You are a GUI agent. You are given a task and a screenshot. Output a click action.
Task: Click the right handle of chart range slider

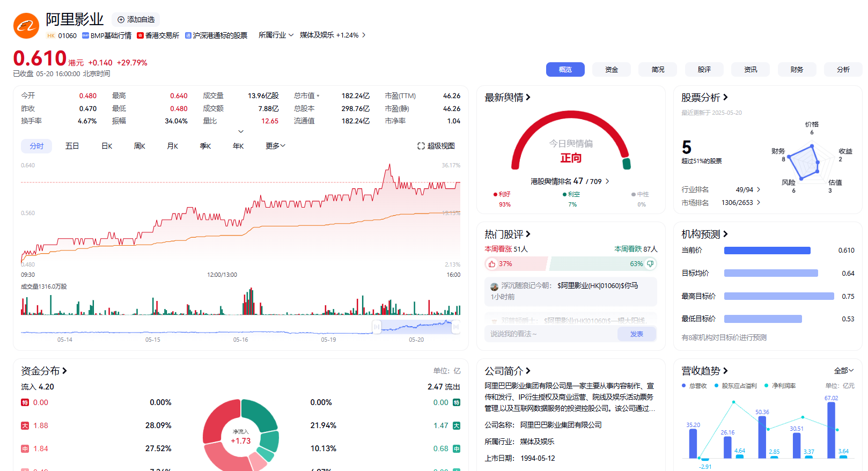point(456,326)
